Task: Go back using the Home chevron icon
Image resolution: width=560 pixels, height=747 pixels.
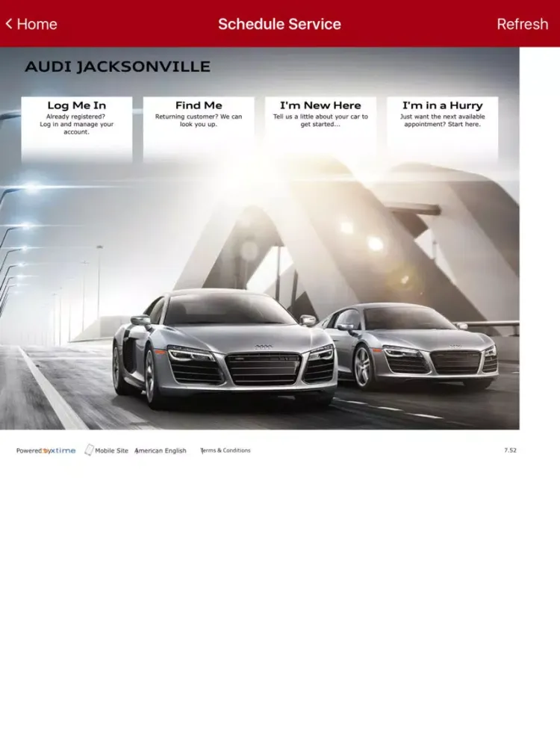Action: (x=8, y=24)
